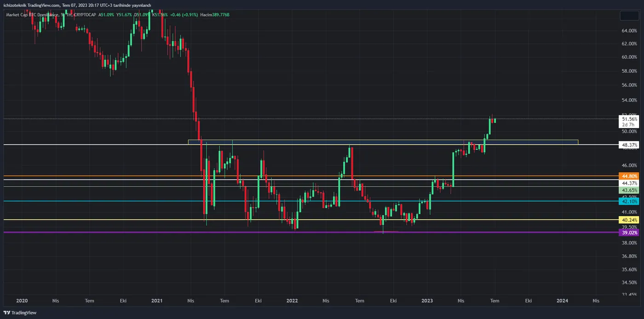This screenshot has height=319, width=644.
Task: Select the green 43.65% price label
Action: (x=630, y=190)
